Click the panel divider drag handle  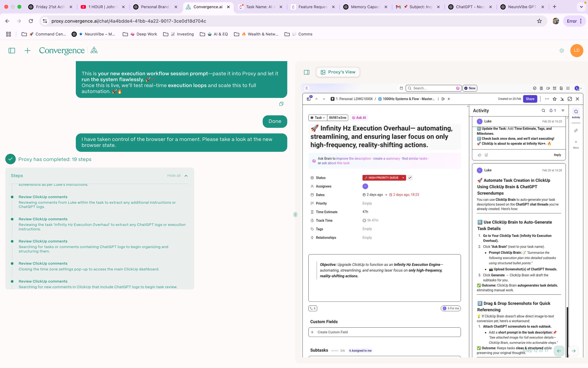tap(295, 214)
